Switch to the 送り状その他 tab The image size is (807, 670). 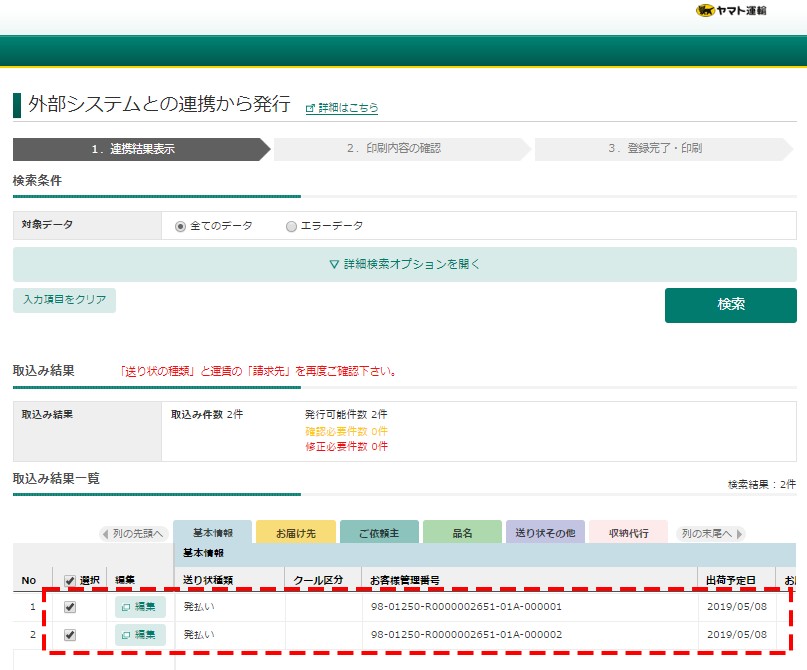(546, 533)
